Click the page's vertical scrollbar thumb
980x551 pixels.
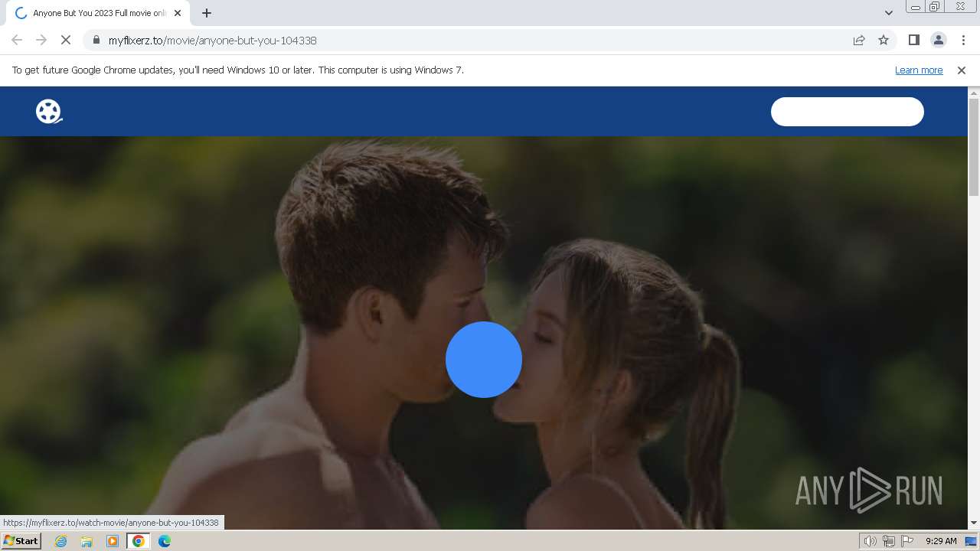point(974,147)
